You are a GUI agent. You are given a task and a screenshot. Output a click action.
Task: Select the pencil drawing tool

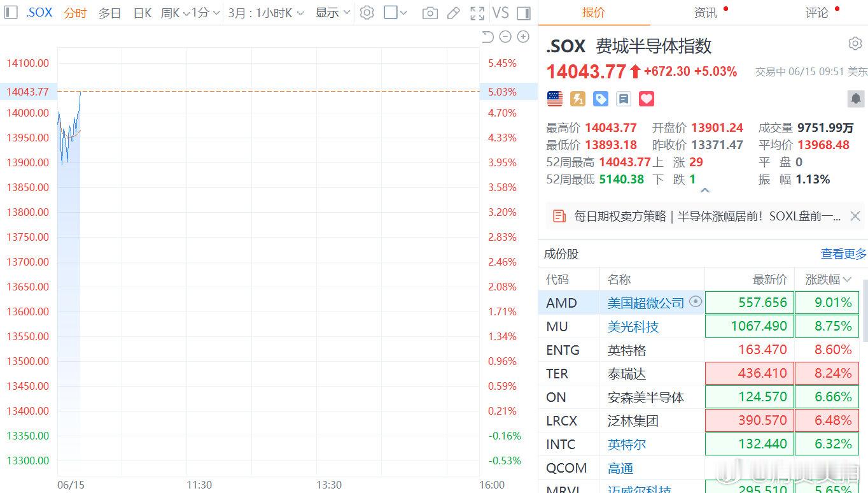pyautogui.click(x=453, y=13)
